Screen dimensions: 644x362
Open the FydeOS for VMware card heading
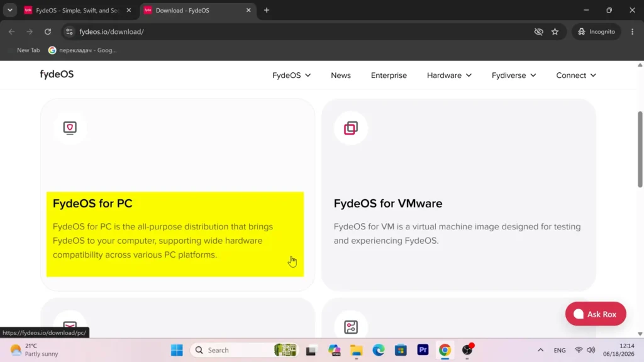pyautogui.click(x=387, y=204)
